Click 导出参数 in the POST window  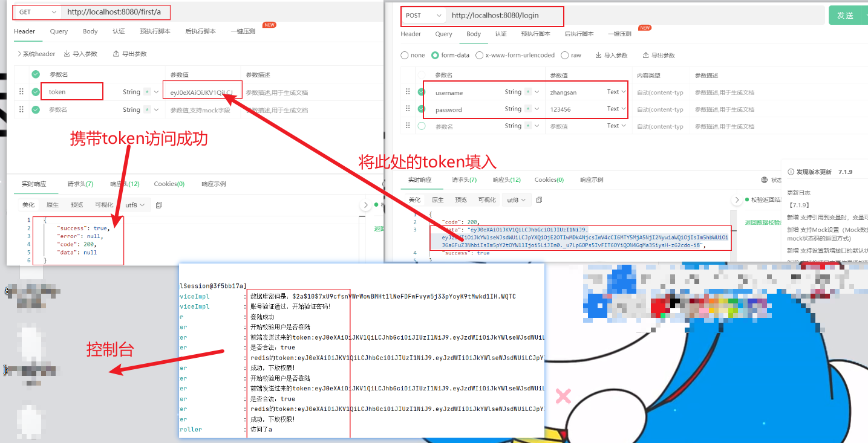pyautogui.click(x=659, y=55)
